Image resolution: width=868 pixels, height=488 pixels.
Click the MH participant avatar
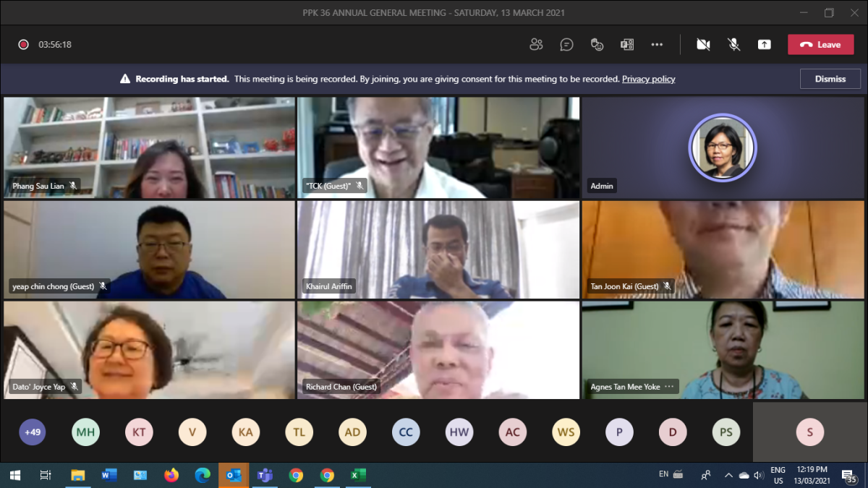(86, 432)
